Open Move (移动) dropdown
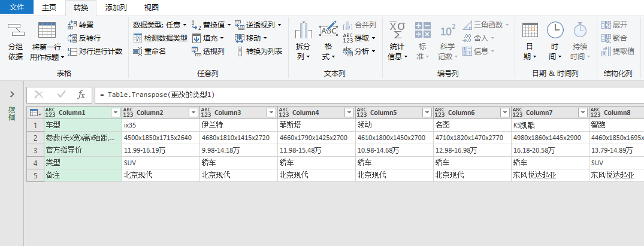 tap(251, 38)
